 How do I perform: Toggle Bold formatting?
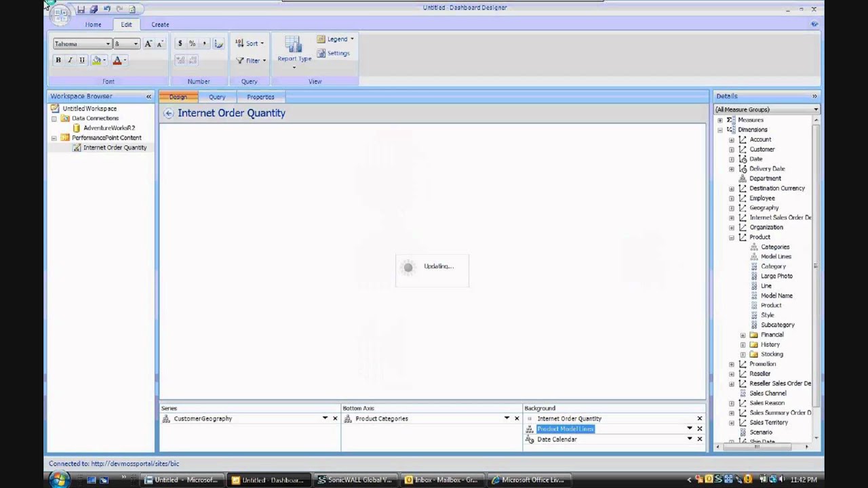(x=58, y=60)
